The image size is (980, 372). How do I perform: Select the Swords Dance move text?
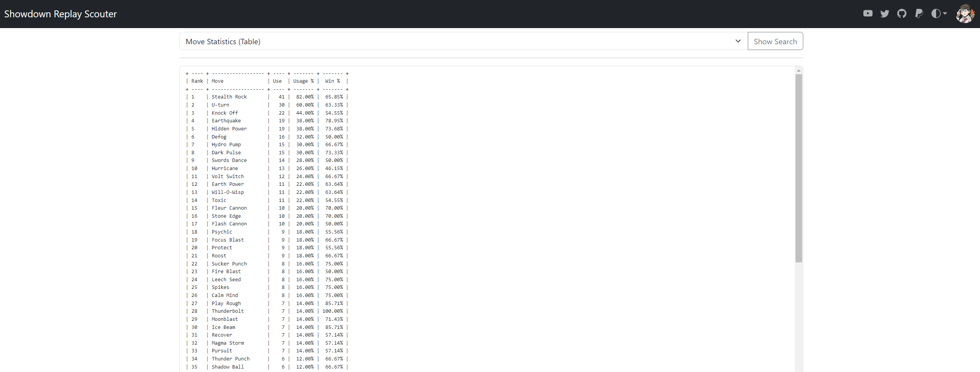[229, 160]
